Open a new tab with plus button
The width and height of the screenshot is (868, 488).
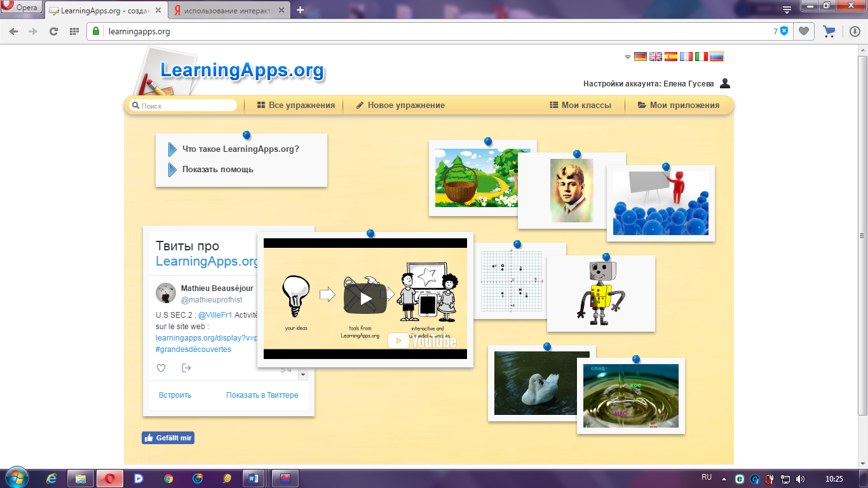coord(301,10)
